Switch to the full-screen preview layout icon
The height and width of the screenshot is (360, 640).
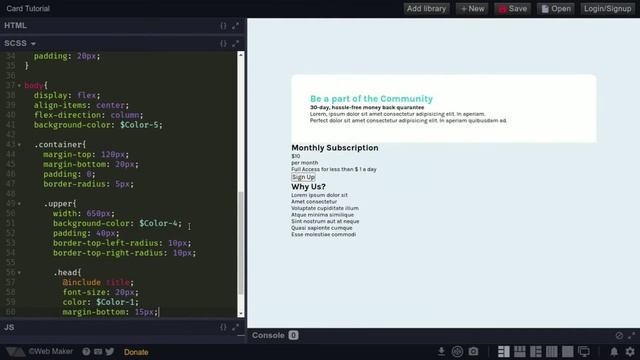click(x=567, y=352)
